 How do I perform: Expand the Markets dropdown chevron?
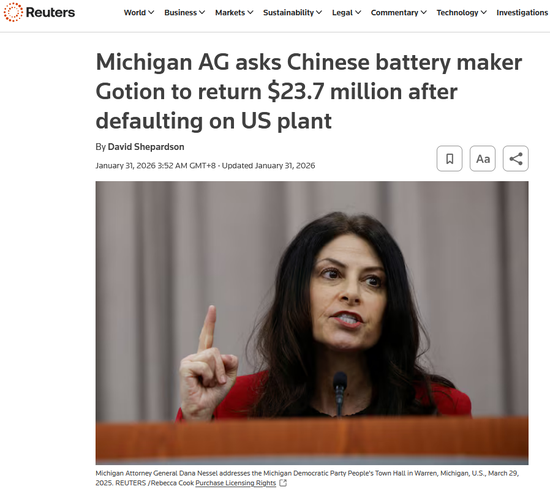250,12
